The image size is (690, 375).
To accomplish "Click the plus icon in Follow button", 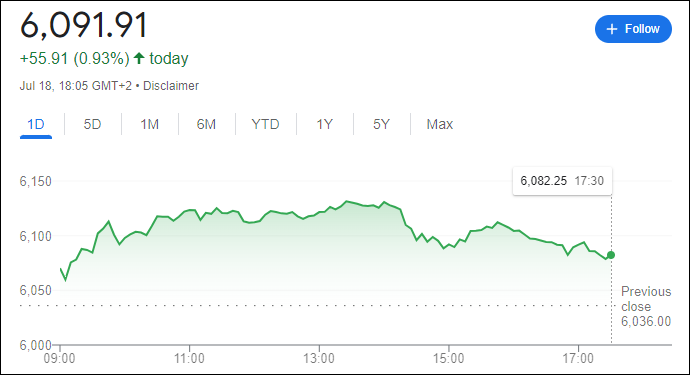I will 612,29.
